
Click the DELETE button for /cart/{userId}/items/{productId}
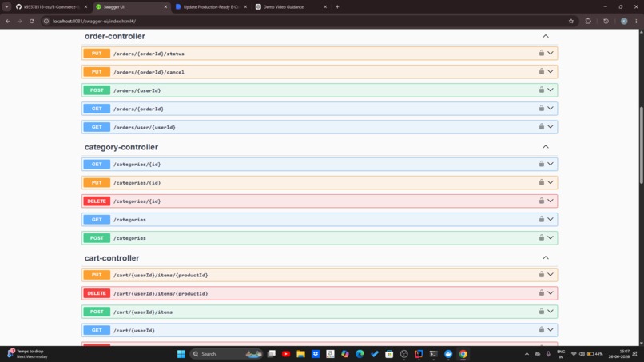[x=97, y=293]
